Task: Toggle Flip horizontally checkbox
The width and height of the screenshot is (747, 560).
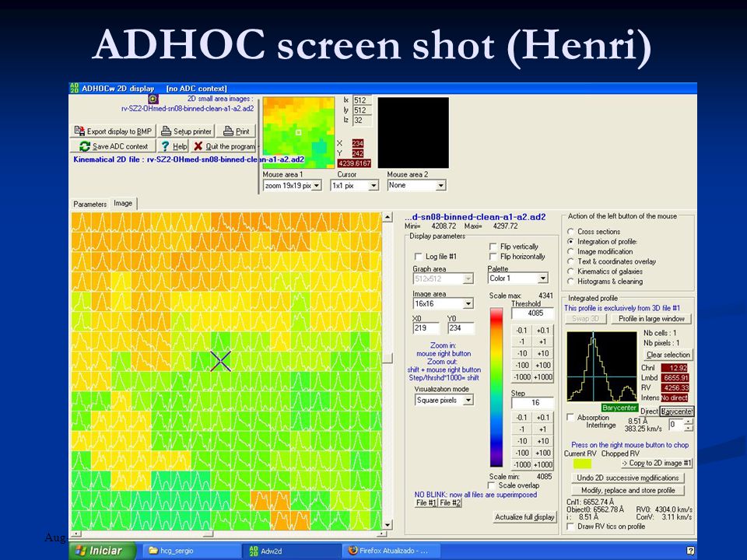Action: click(493, 257)
